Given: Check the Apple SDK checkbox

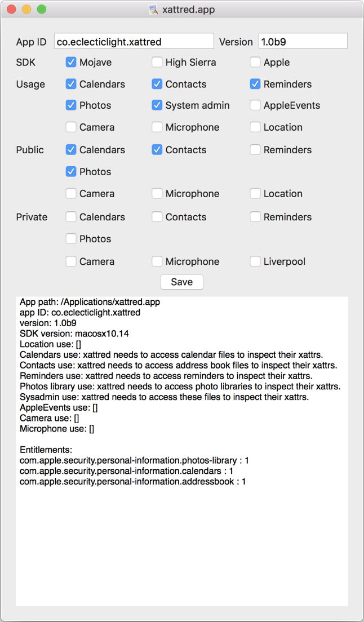Looking at the screenshot, I should [255, 63].
